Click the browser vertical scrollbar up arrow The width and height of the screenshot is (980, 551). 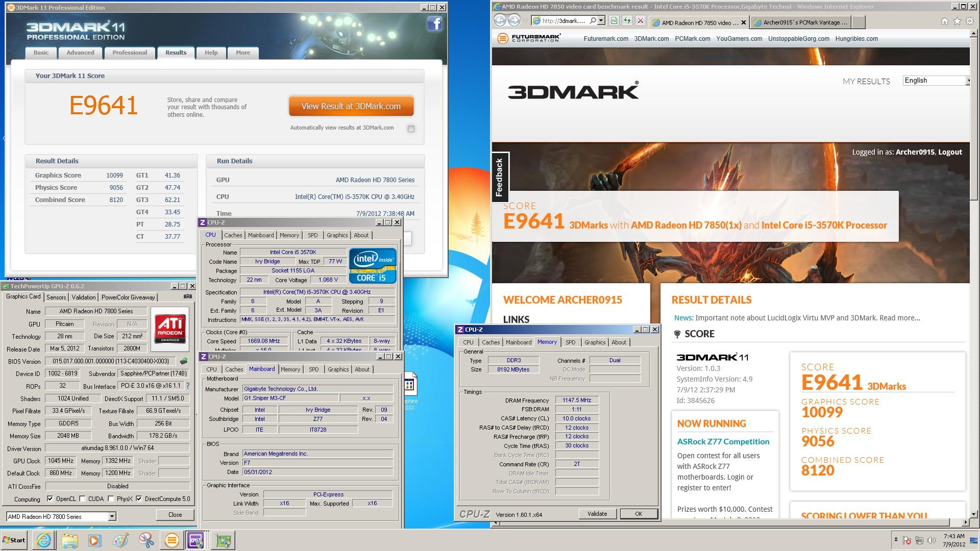pos(974,33)
